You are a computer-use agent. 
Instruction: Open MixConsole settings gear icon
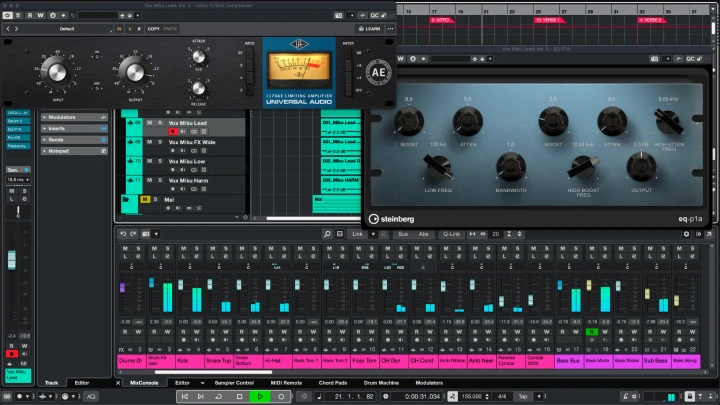tap(686, 234)
